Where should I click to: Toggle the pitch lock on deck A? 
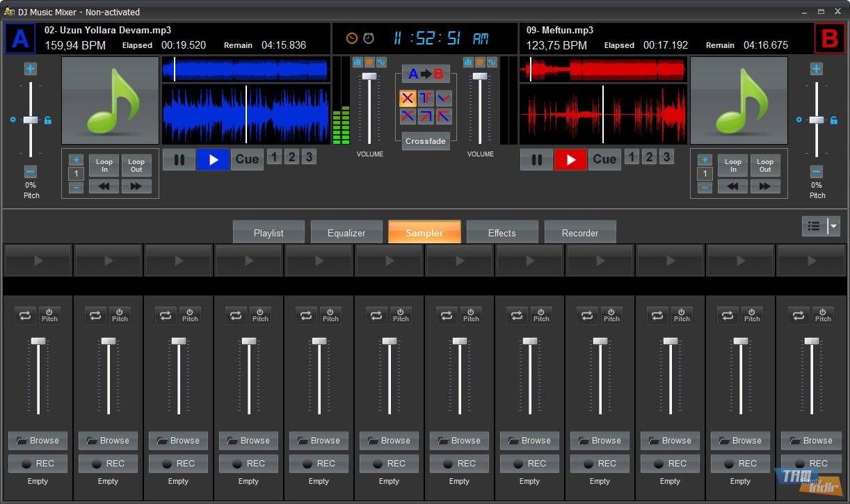[x=47, y=120]
